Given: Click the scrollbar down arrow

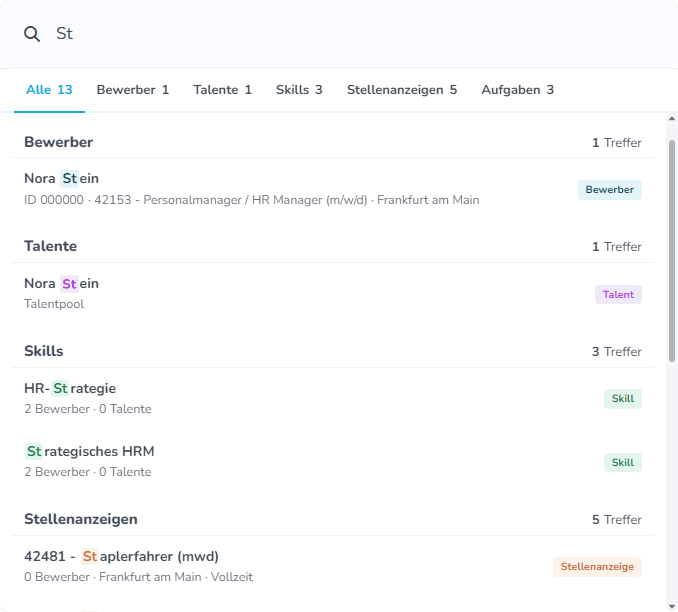Looking at the screenshot, I should [x=672, y=606].
